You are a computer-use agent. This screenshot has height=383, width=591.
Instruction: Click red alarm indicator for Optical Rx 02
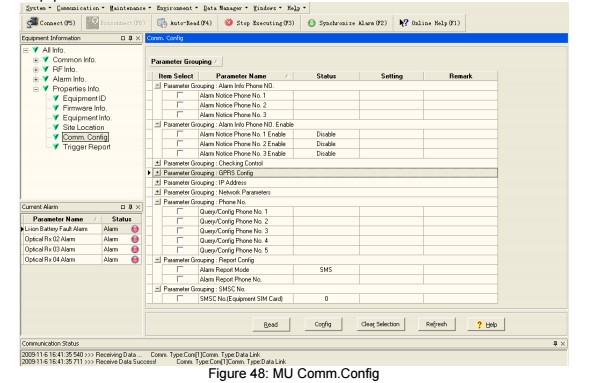point(135,239)
